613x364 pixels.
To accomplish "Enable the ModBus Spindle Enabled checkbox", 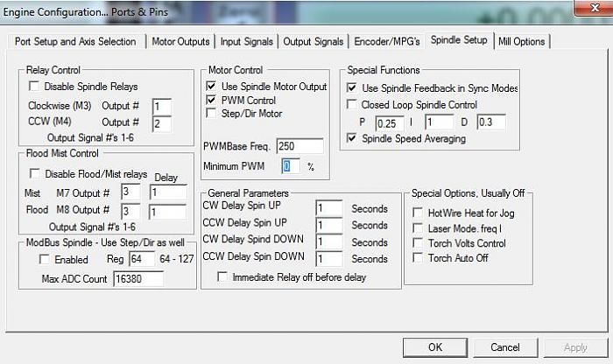I will [46, 260].
